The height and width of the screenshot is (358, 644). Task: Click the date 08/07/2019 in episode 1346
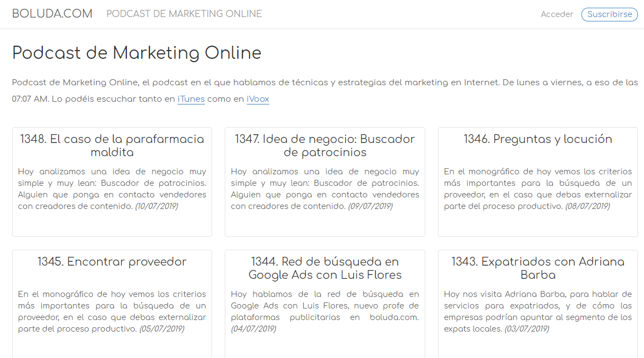587,206
